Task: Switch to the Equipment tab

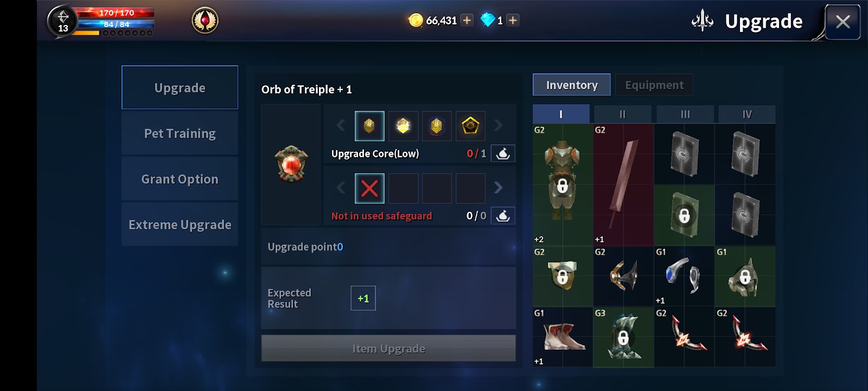Action: [654, 85]
